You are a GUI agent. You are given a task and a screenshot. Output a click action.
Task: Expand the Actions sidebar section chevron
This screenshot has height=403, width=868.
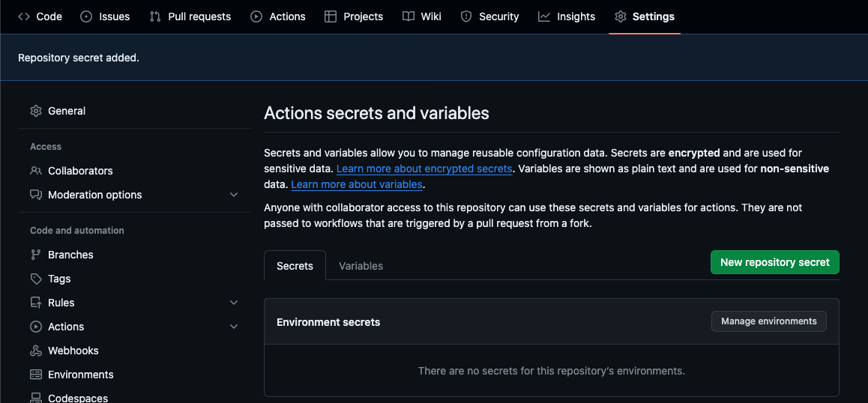[234, 327]
